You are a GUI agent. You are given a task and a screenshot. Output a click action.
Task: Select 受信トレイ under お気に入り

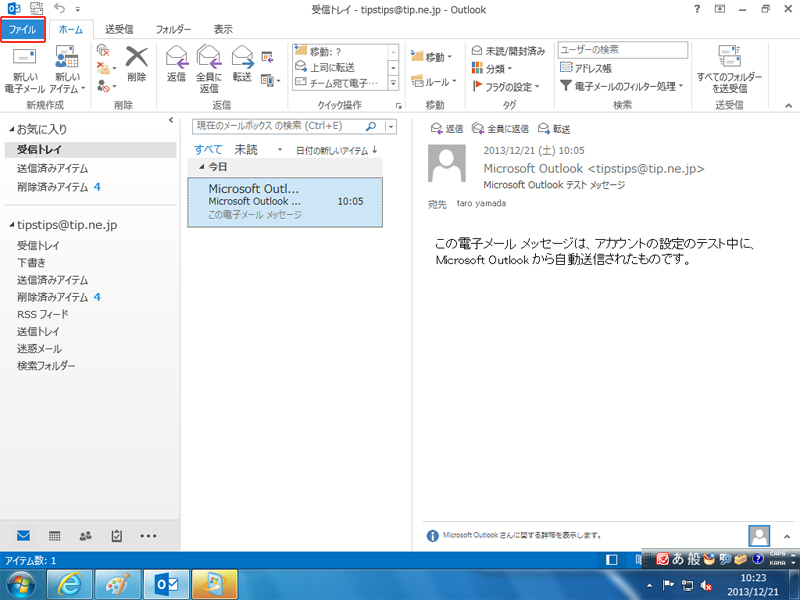[90, 149]
